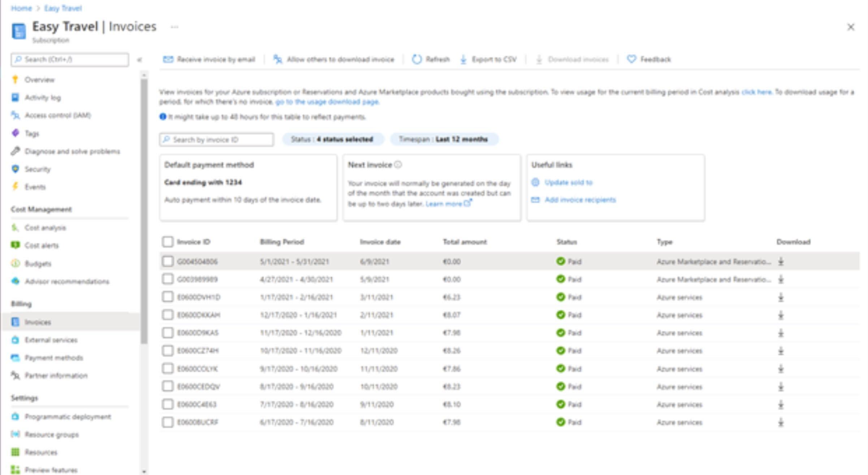Download invoice E0600CCLYK
Screen dimensions: 868x475
pyautogui.click(x=781, y=369)
